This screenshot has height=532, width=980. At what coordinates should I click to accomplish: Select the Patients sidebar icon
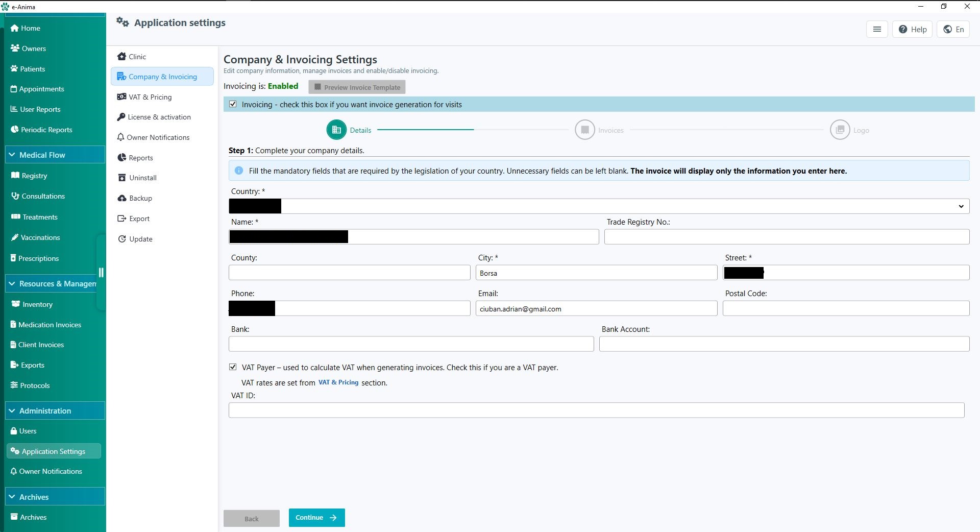pyautogui.click(x=14, y=68)
